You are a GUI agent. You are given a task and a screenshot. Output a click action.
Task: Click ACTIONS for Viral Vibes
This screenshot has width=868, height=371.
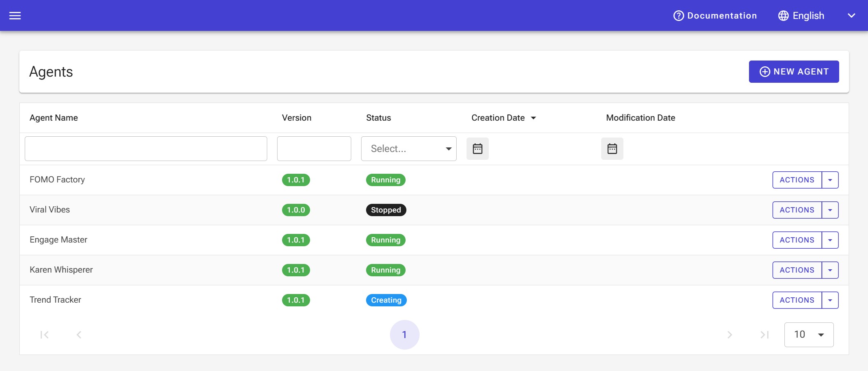coord(797,210)
